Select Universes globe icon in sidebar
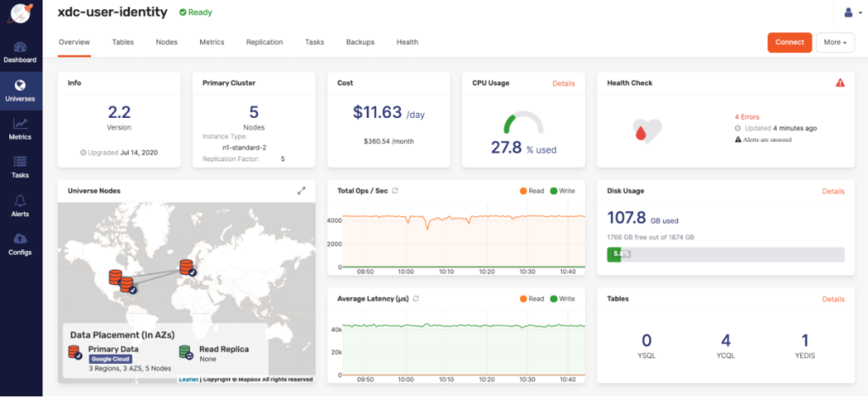This screenshot has width=868, height=397. [x=20, y=86]
